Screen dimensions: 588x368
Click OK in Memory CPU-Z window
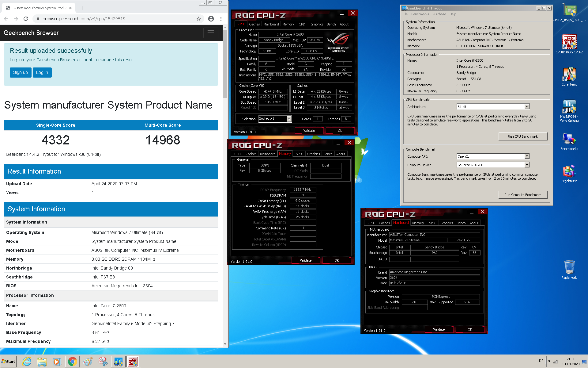coord(337,260)
